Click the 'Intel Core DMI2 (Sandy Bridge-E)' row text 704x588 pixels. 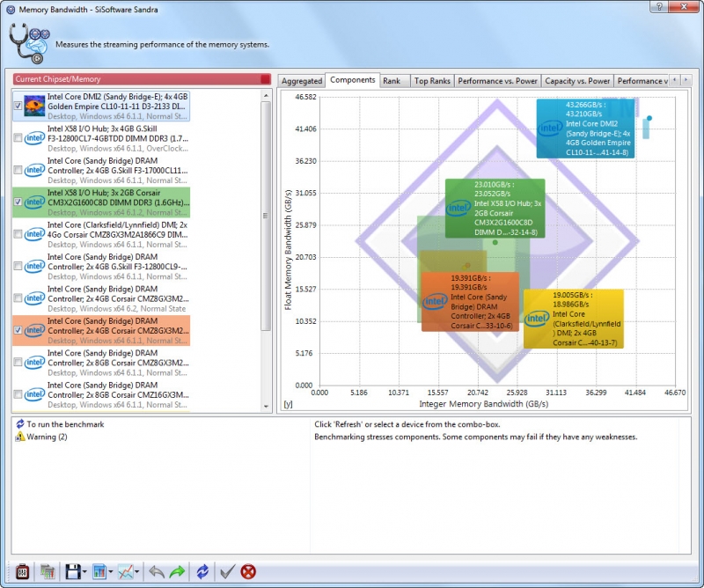click(x=118, y=106)
